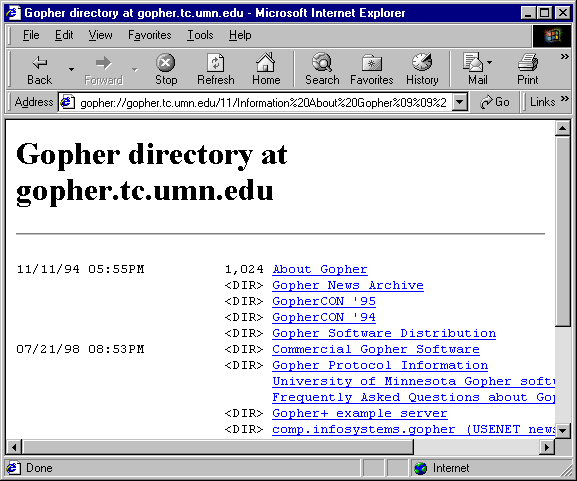The width and height of the screenshot is (577, 481).
Task: Click the horizontal scrollbar left arrow
Action: click(x=14, y=447)
